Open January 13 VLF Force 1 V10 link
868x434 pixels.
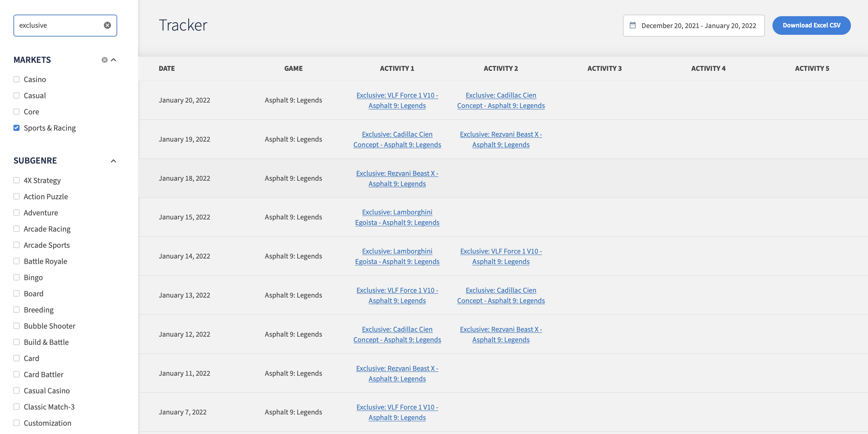coord(397,295)
